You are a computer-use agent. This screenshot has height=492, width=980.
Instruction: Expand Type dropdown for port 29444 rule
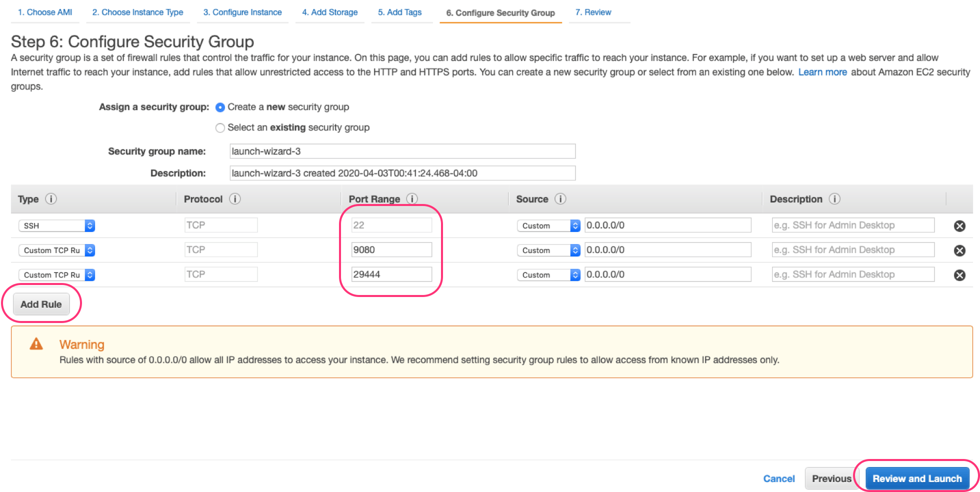click(x=56, y=275)
